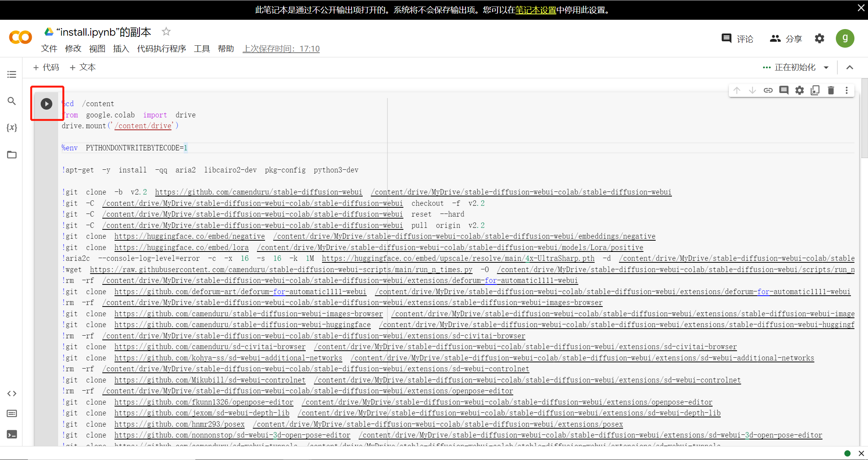Click green connection status dot at bottom
This screenshot has width=868, height=460.
pyautogui.click(x=847, y=453)
